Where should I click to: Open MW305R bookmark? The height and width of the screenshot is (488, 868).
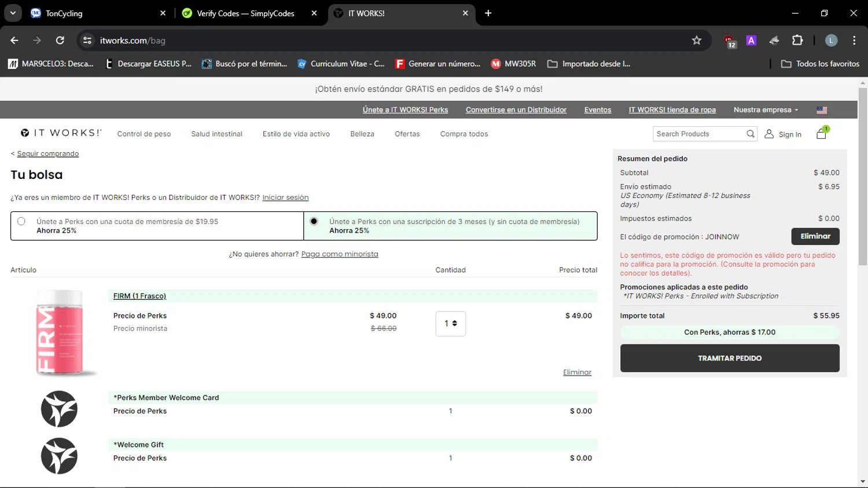tap(514, 64)
